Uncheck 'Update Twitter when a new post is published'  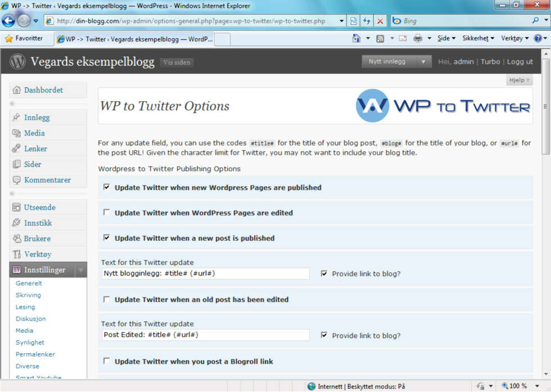[x=106, y=238]
